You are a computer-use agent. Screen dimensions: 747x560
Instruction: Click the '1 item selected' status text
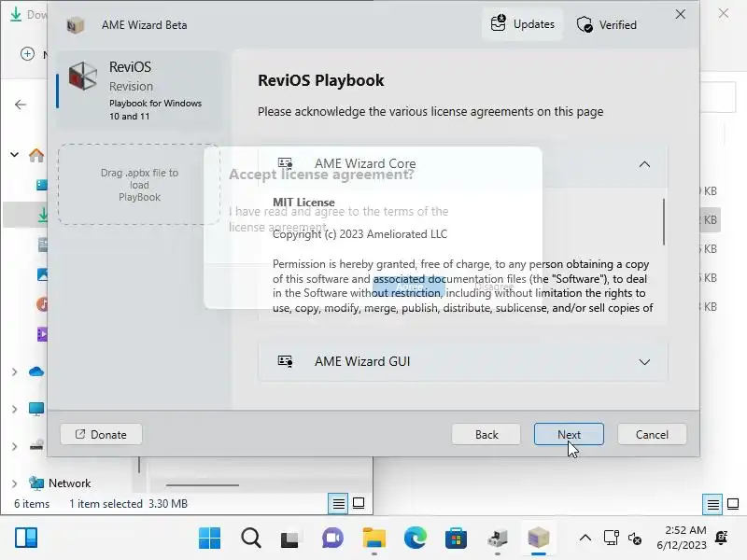(106, 504)
